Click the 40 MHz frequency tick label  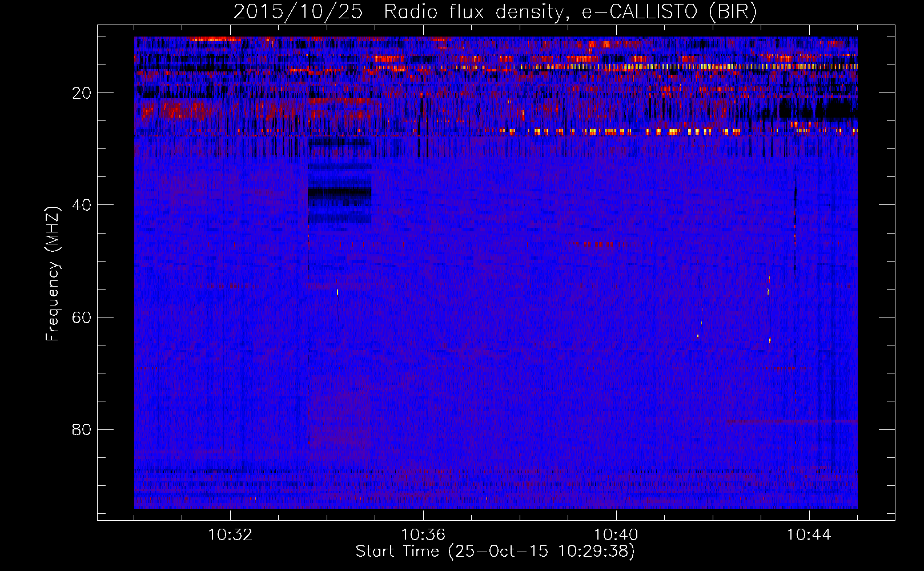(x=82, y=205)
